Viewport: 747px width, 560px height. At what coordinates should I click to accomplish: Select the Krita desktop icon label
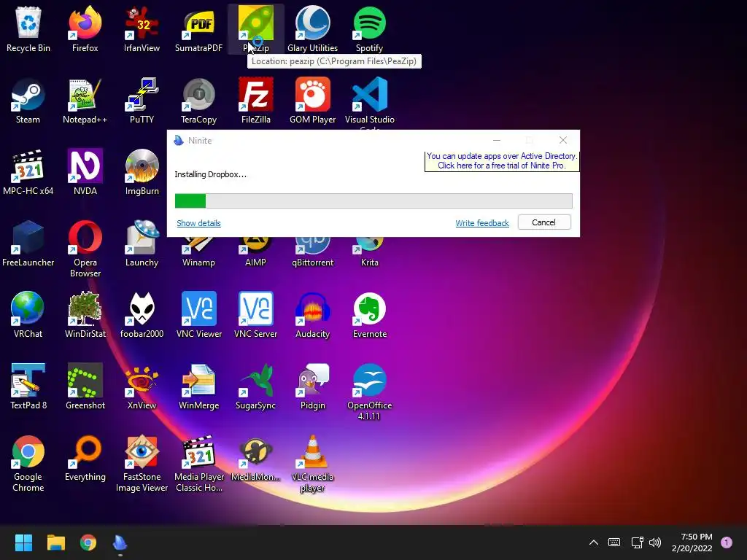(x=370, y=262)
